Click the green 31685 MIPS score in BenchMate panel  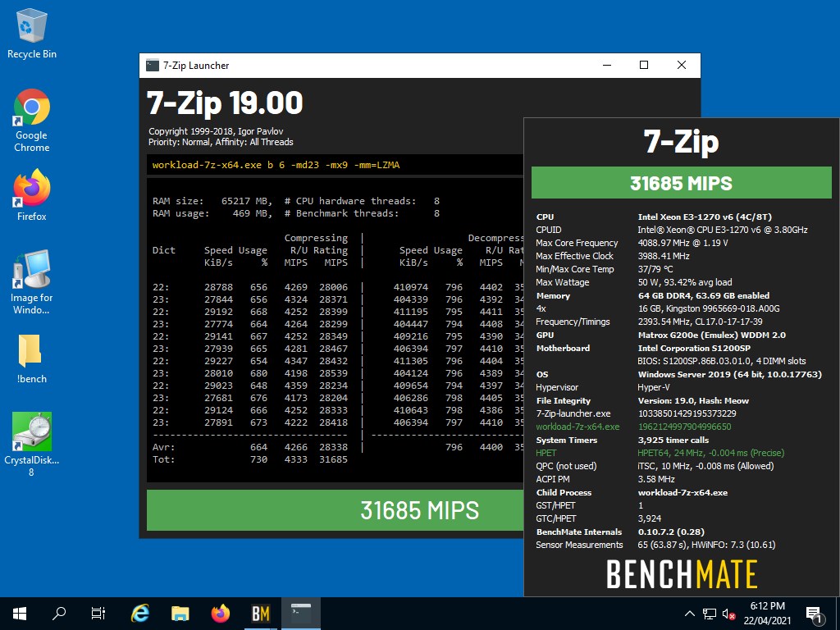(x=681, y=183)
